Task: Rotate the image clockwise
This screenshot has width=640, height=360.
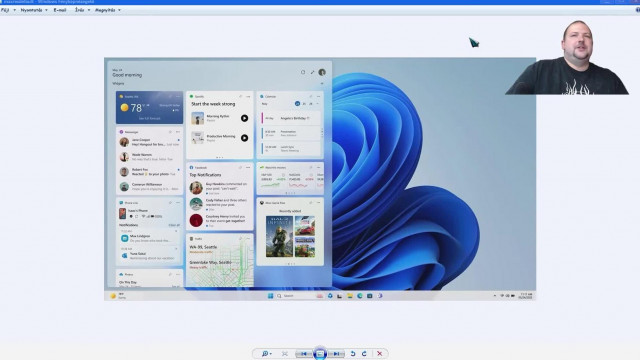Action: coord(364,353)
